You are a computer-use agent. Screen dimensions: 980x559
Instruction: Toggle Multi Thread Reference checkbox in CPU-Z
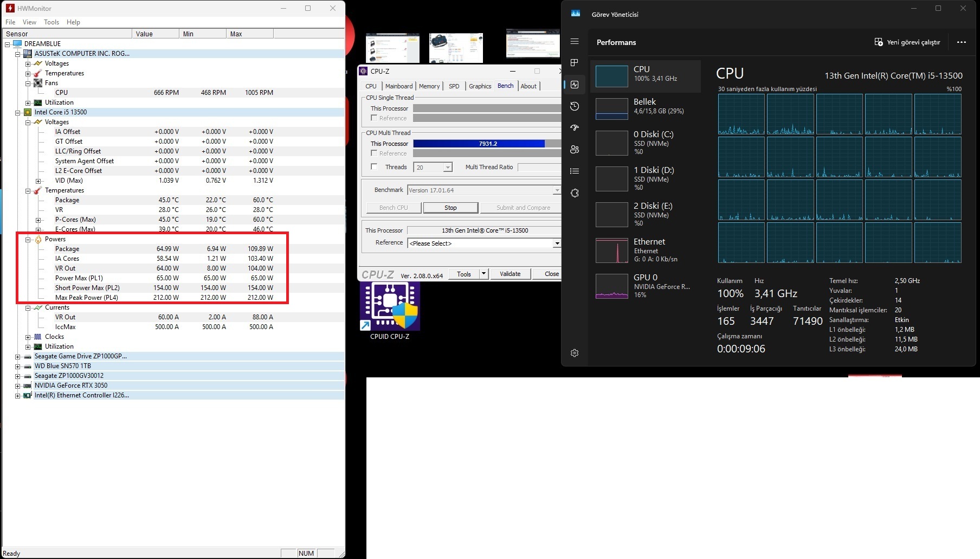pos(374,153)
